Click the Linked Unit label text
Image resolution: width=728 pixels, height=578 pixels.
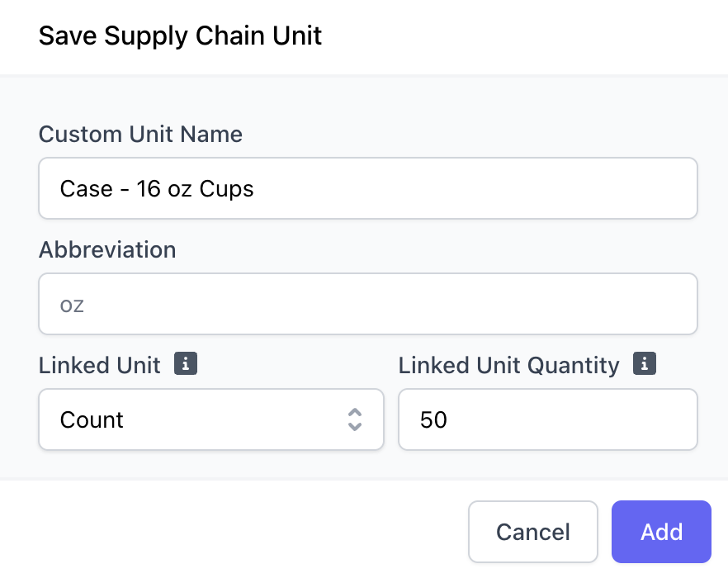coord(100,365)
